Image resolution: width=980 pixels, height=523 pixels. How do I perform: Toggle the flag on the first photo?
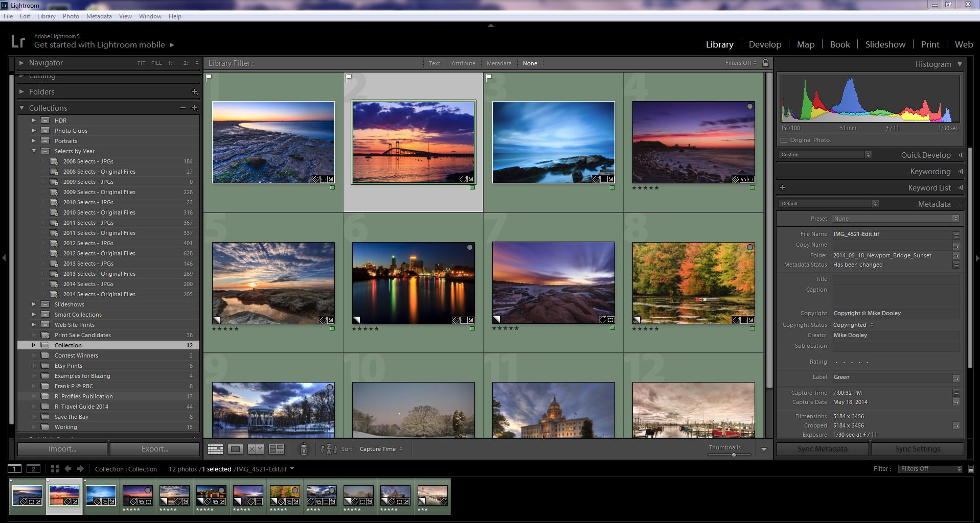coord(209,78)
